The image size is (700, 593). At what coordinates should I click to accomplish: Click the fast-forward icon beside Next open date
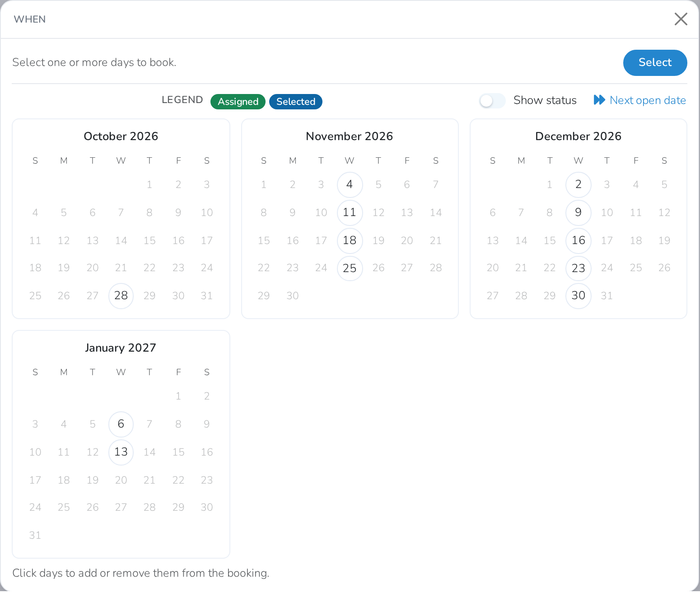(x=599, y=100)
